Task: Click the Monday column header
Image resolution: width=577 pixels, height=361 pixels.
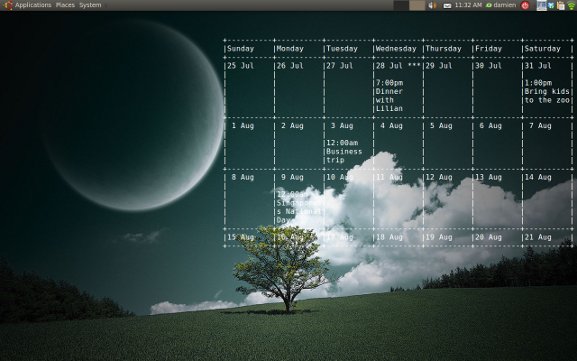Action: coord(290,49)
